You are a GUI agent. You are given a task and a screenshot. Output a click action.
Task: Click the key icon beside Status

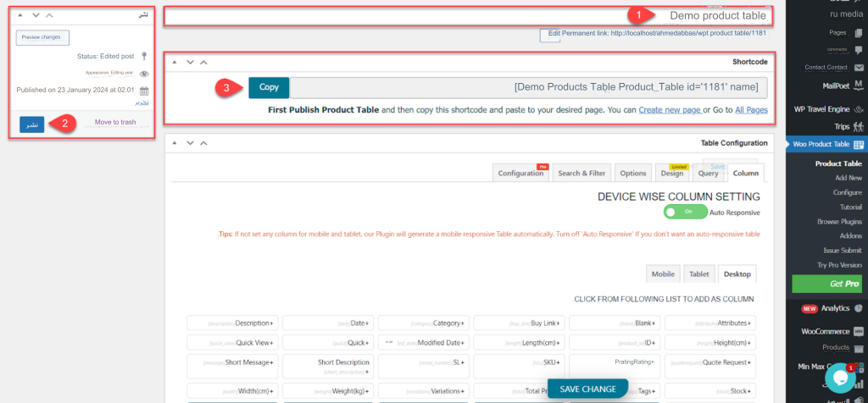(x=144, y=56)
